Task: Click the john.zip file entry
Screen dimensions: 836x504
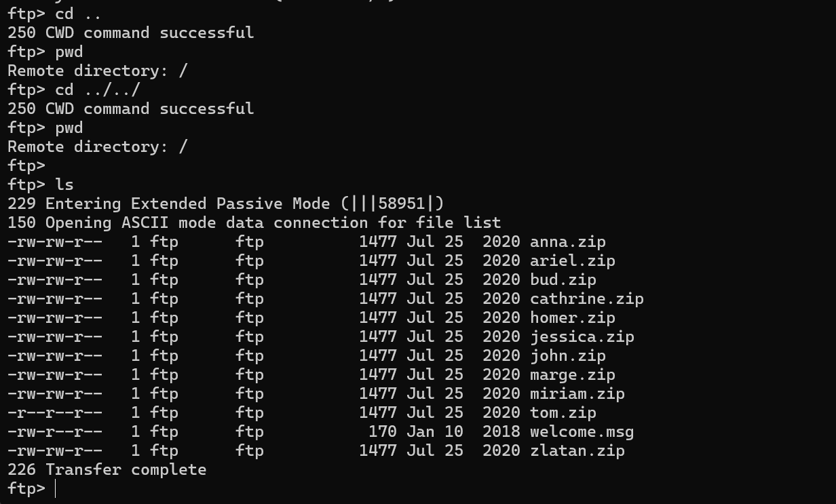Action: [567, 356]
